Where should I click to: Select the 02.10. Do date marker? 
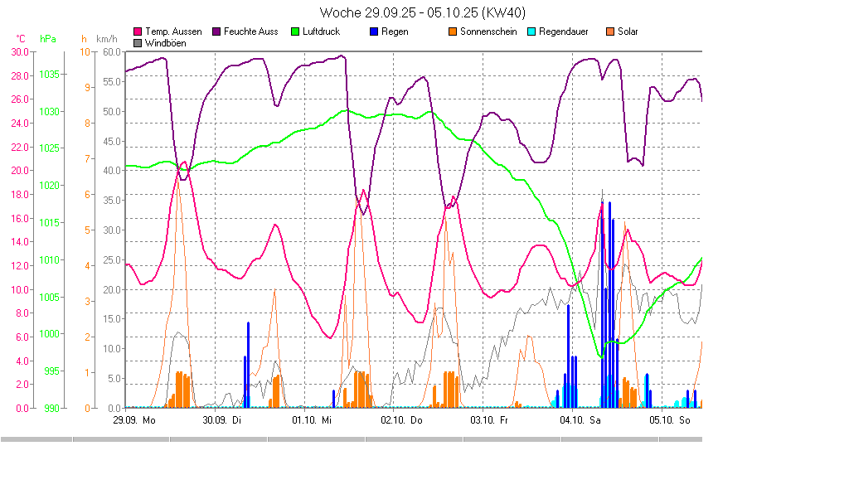401,420
